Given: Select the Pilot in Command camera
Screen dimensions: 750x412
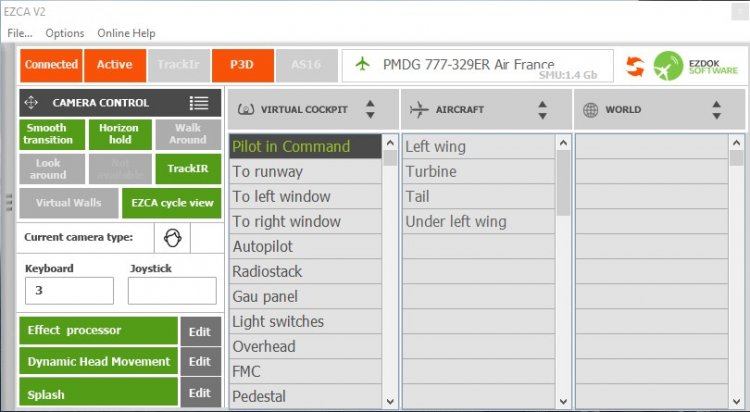Looking at the screenshot, I should (305, 146).
